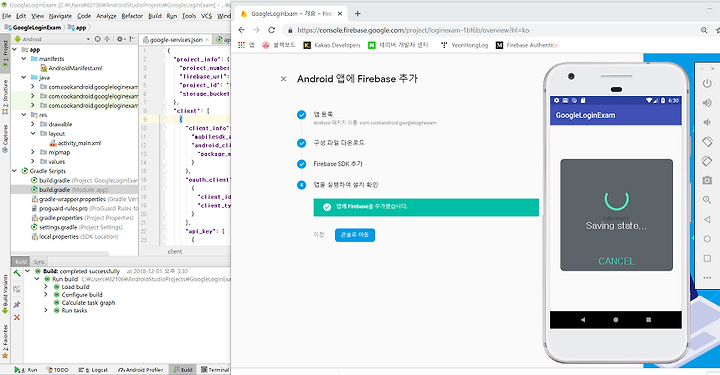Tap the phone's back navigation button
The height and width of the screenshot is (375, 720).
(x=583, y=319)
